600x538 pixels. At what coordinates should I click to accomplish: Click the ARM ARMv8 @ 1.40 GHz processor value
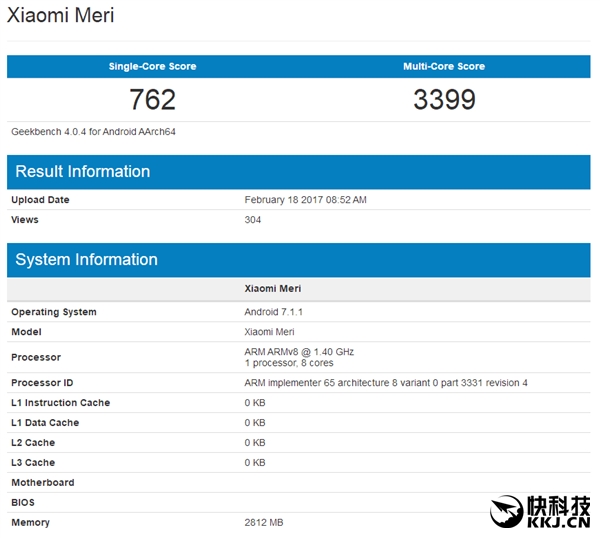(x=299, y=351)
